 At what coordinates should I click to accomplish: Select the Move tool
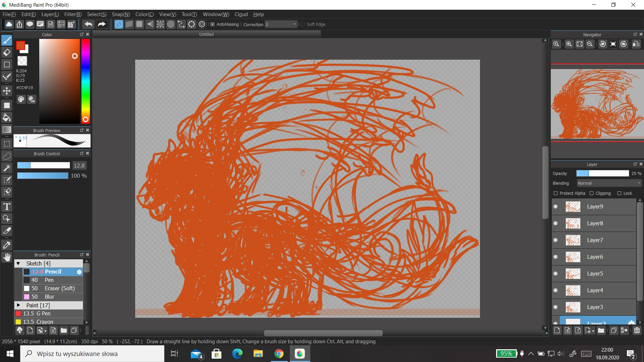pos(7,91)
